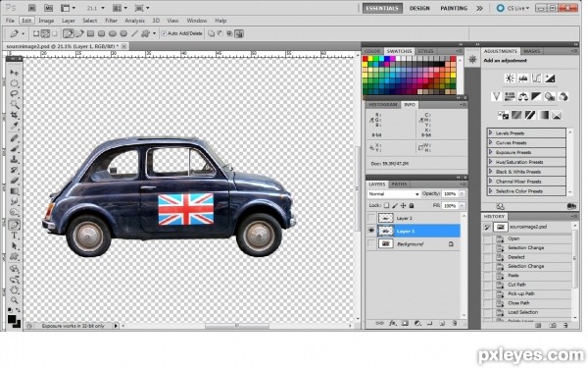Hide Layer 1 with its eye icon
588x368 pixels.
[x=370, y=231]
